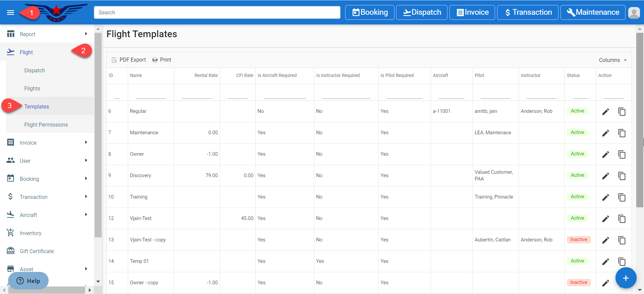The height and width of the screenshot is (294, 644).
Task: Open the user profile avatar
Action: tap(634, 13)
